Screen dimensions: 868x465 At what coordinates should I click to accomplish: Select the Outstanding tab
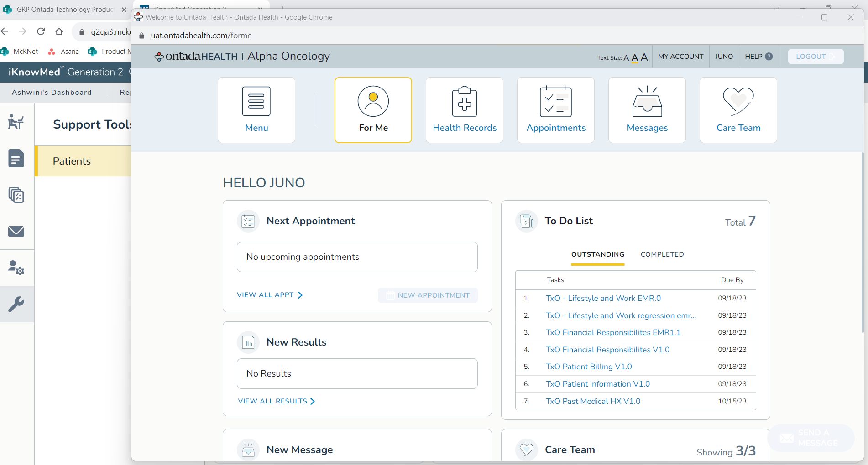(x=597, y=254)
